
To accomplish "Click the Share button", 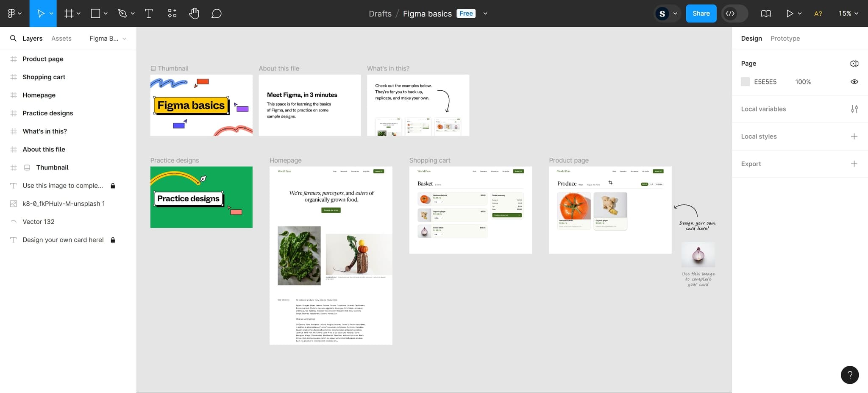I will (x=701, y=14).
